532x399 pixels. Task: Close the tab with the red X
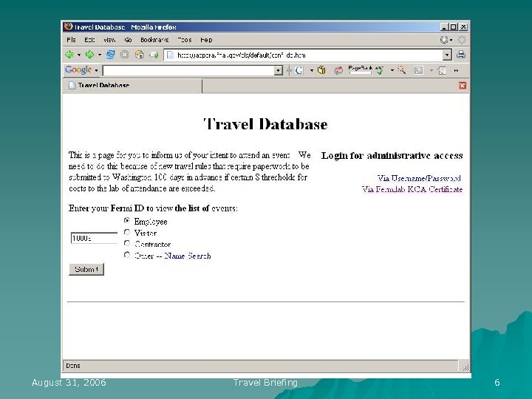point(462,86)
